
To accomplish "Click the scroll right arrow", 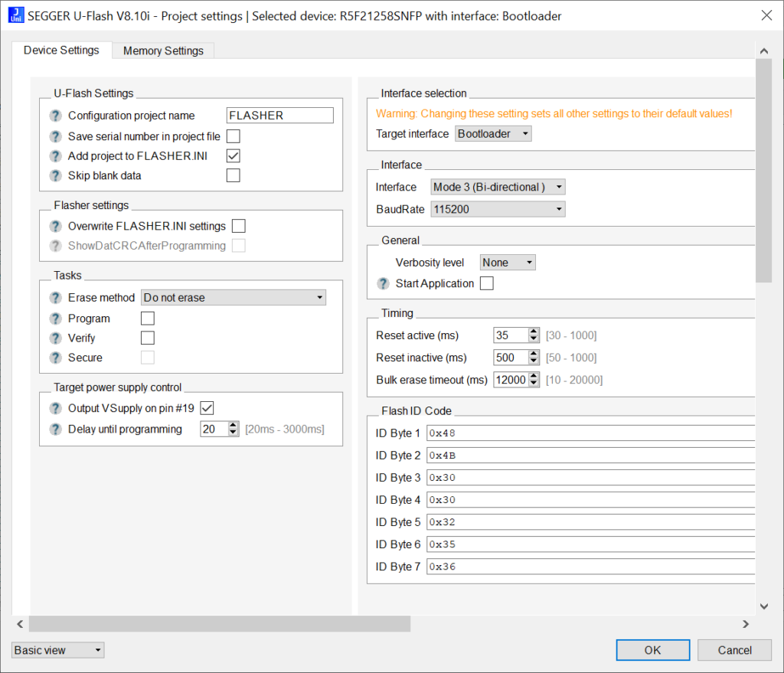I will (746, 624).
